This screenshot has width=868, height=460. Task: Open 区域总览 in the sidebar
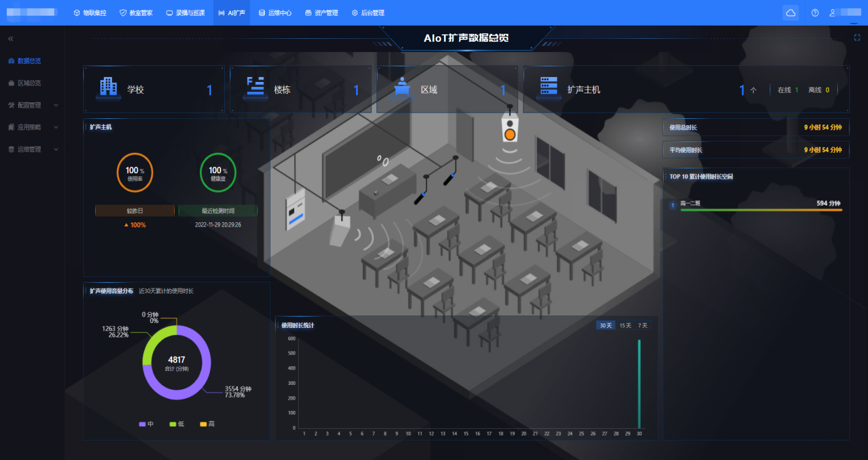tap(29, 83)
